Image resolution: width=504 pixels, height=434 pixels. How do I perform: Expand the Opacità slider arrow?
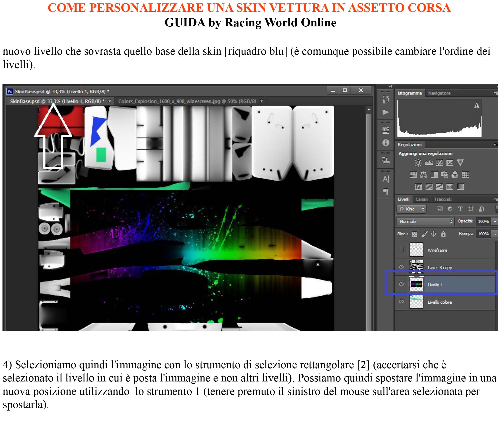[495, 221]
